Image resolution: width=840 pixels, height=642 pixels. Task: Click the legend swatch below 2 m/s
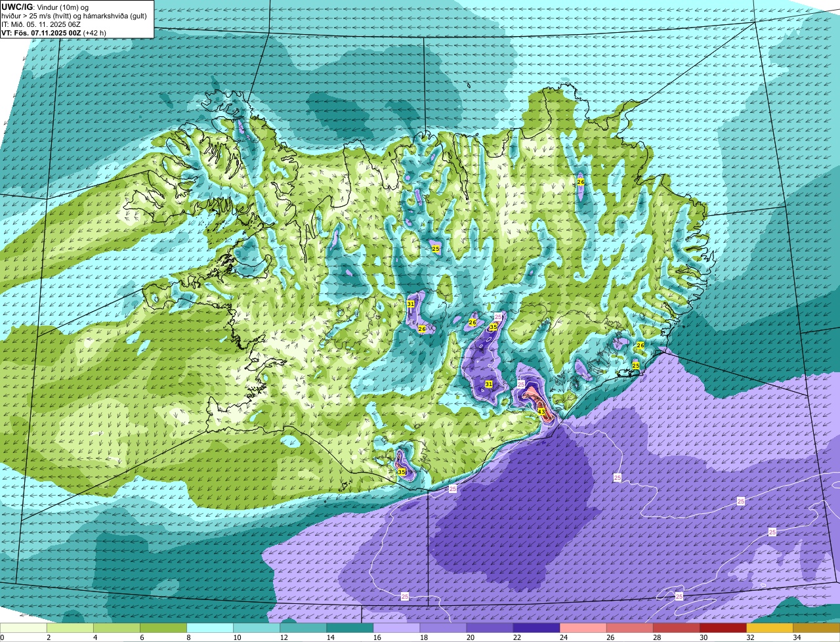(x=24, y=628)
